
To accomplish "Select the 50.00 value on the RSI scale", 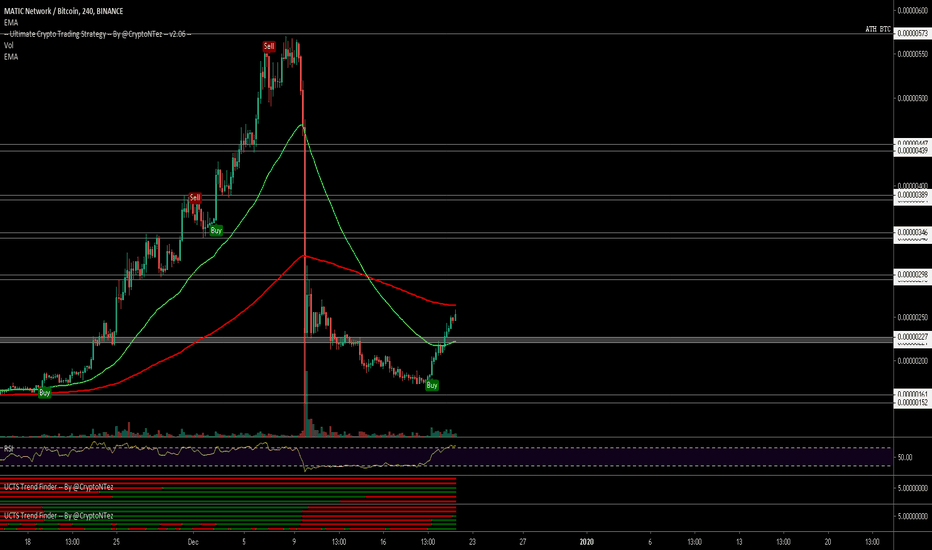I will click(905, 458).
